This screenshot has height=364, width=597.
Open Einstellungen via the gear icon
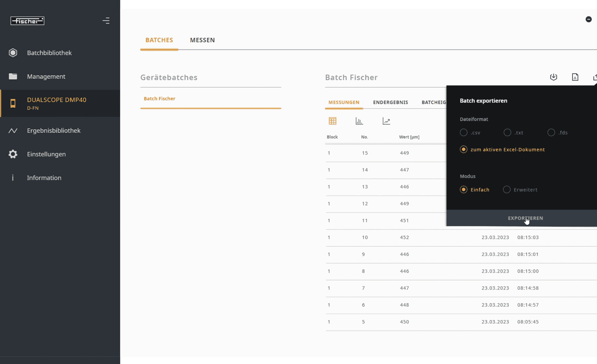pyautogui.click(x=46, y=154)
